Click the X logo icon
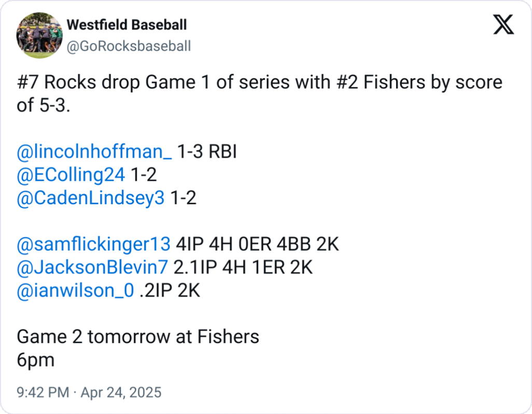Screen dimensions: 532x414 503,24
